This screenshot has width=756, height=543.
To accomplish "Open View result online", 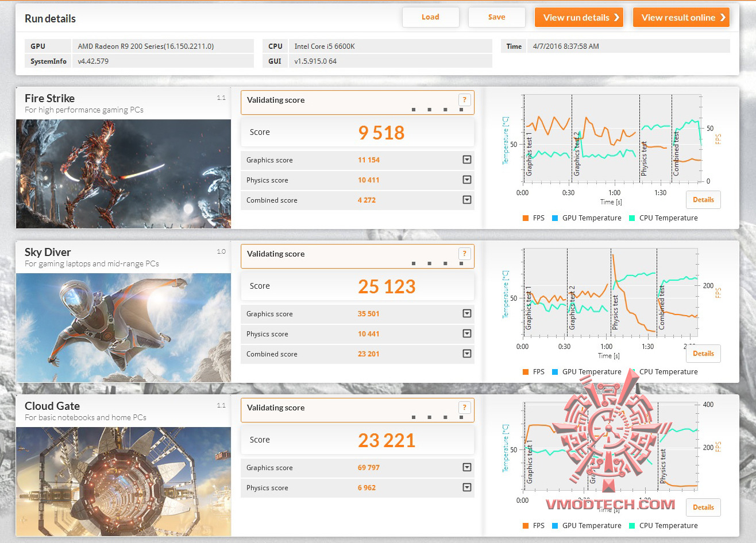I will pyautogui.click(x=681, y=17).
